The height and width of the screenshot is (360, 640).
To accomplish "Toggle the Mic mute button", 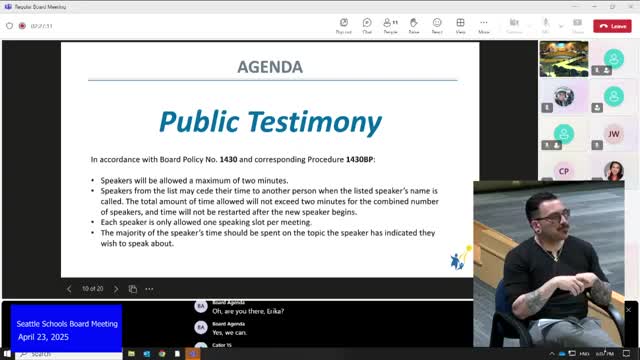I will 546,26.
